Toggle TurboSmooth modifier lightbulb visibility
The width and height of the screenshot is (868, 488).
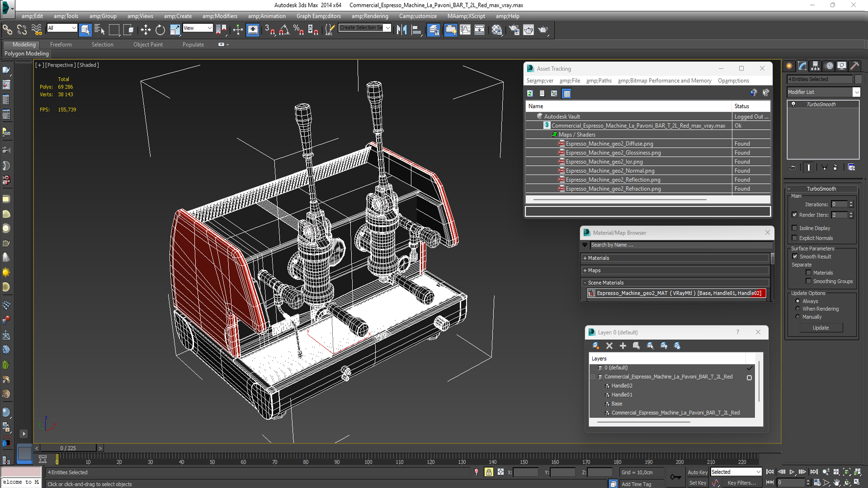click(793, 104)
